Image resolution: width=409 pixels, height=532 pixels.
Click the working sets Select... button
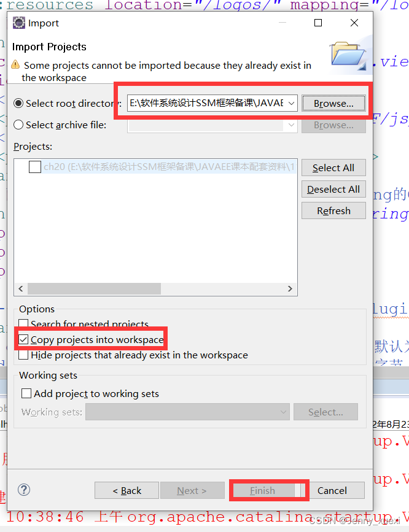pos(325,412)
